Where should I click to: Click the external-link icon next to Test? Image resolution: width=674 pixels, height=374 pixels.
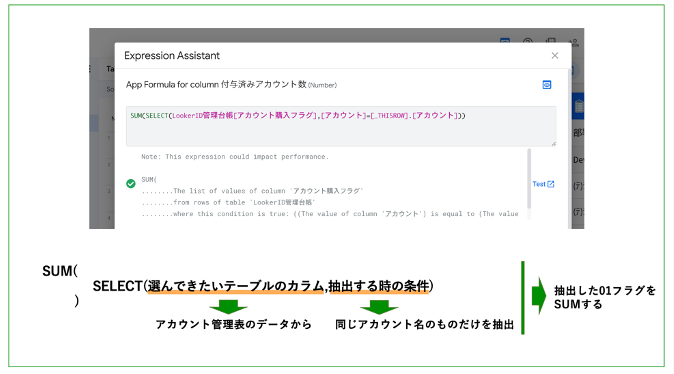point(551,184)
